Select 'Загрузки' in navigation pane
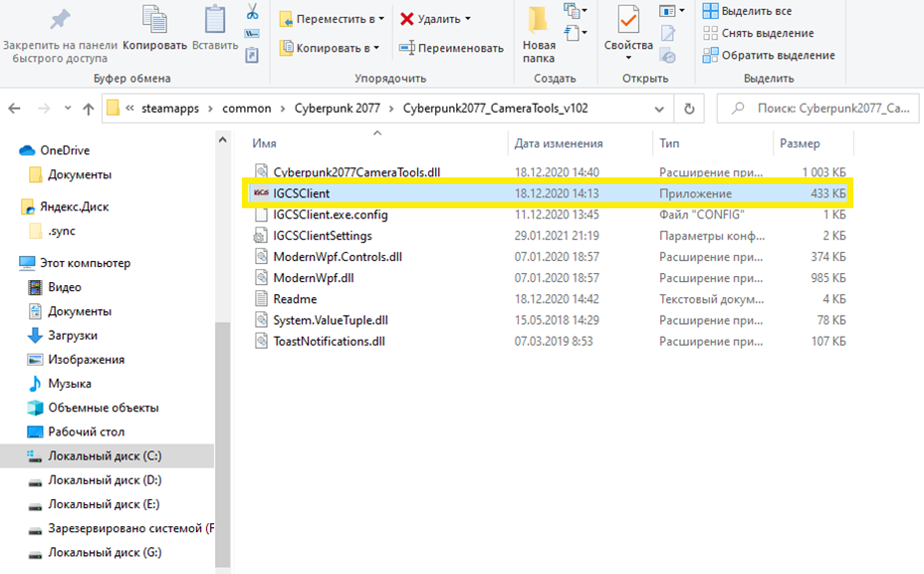Image resolution: width=924 pixels, height=574 pixels. [73, 336]
